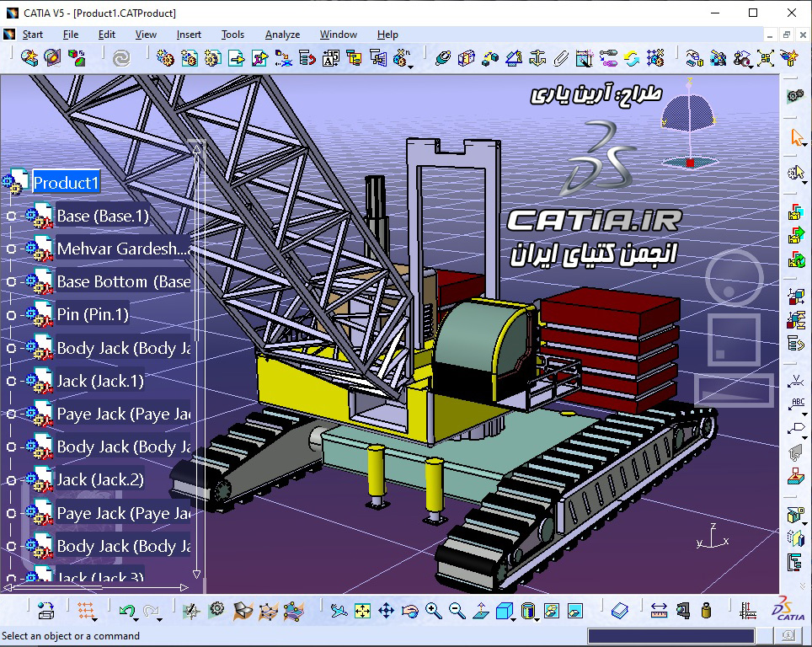The height and width of the screenshot is (647, 812).
Task: Select the Zoom In magnifier icon
Action: [x=432, y=608]
